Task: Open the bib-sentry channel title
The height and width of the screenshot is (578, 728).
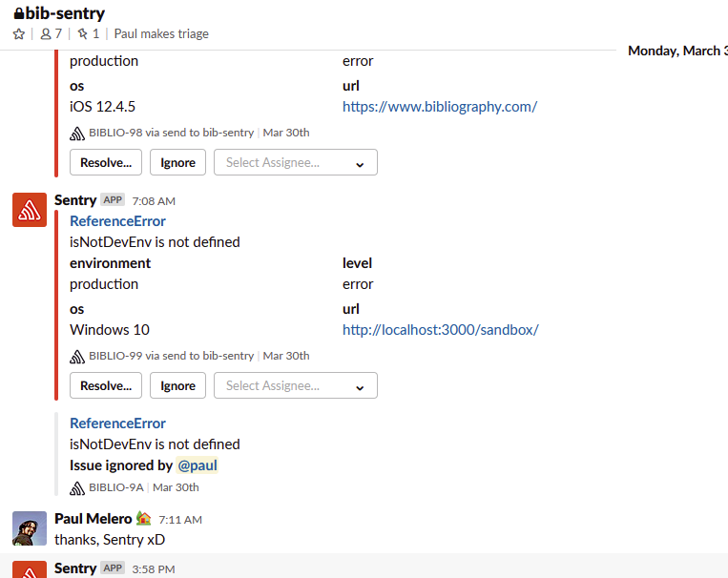Action: click(x=65, y=13)
